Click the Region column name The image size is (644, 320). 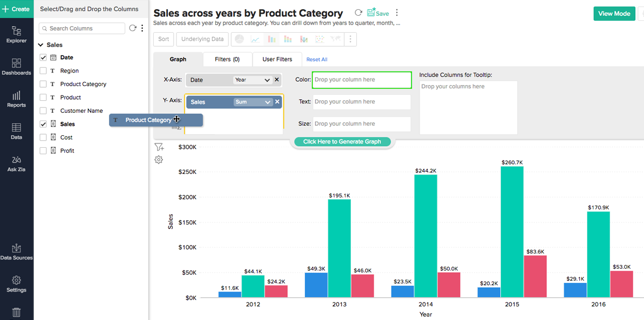coord(69,71)
